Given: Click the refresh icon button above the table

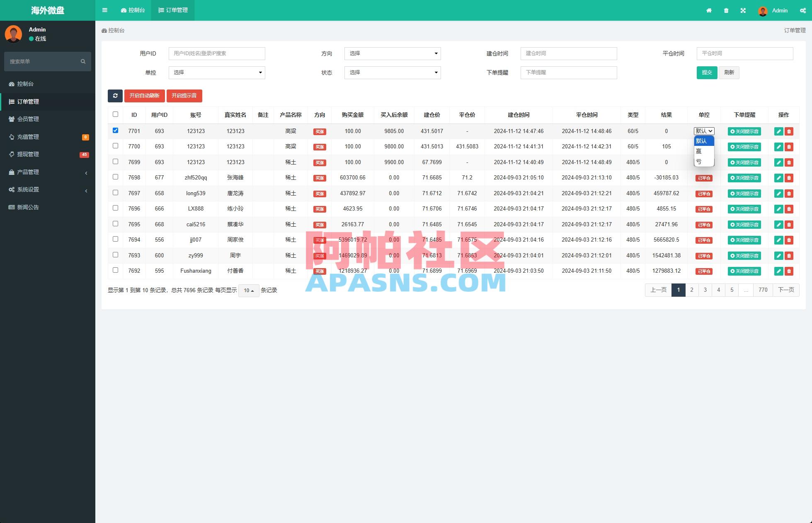Looking at the screenshot, I should pos(115,96).
